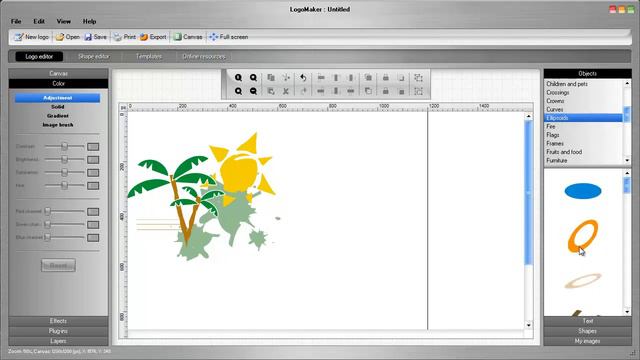Click the scissors Cut icon
Viewport: 640px width, 360px height.
(x=286, y=78)
